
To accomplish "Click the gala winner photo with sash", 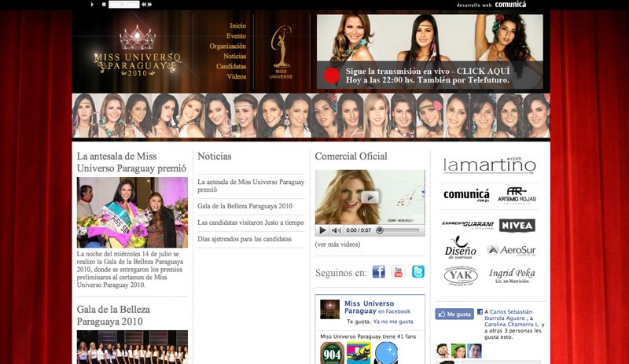I will pos(132,212).
